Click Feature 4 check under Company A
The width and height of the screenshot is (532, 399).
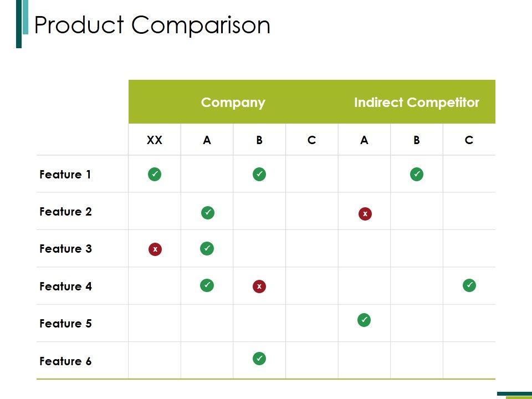point(207,285)
